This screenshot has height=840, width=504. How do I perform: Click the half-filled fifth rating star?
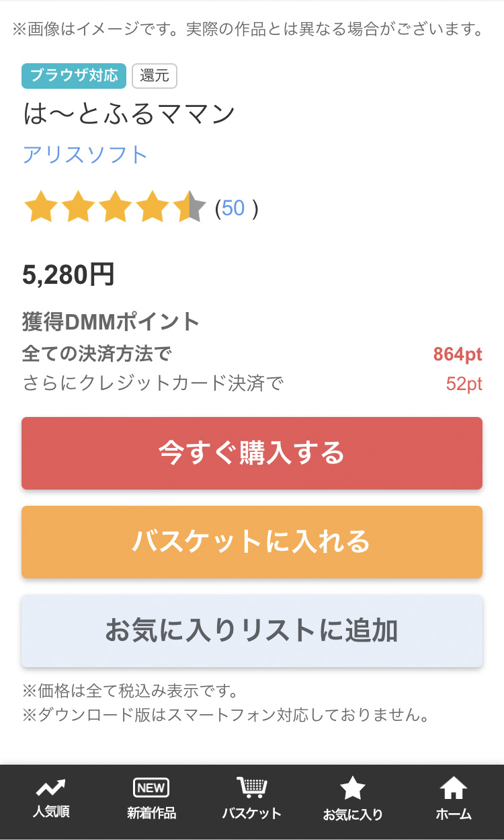pos(190,208)
